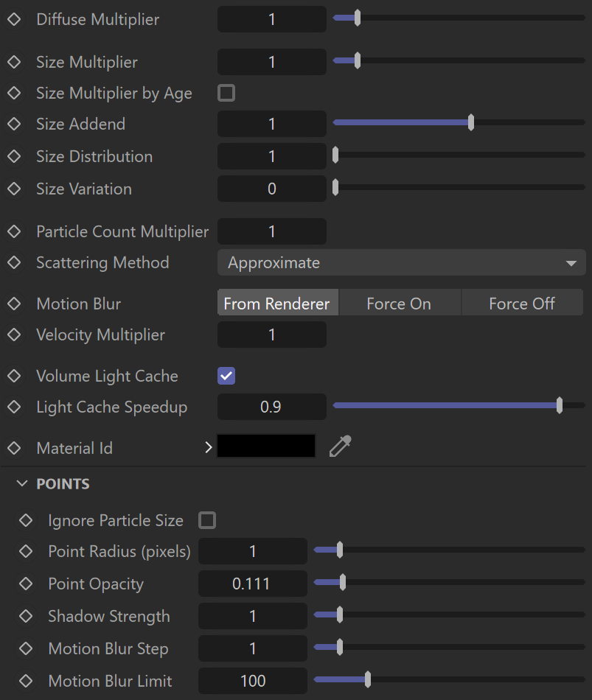Click keyframe diamond next to Motion Blur Limit
The height and width of the screenshot is (700, 592).
[x=26, y=681]
